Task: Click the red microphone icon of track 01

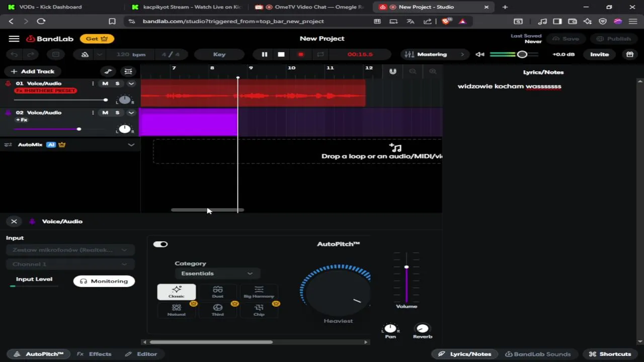Action: (8, 83)
